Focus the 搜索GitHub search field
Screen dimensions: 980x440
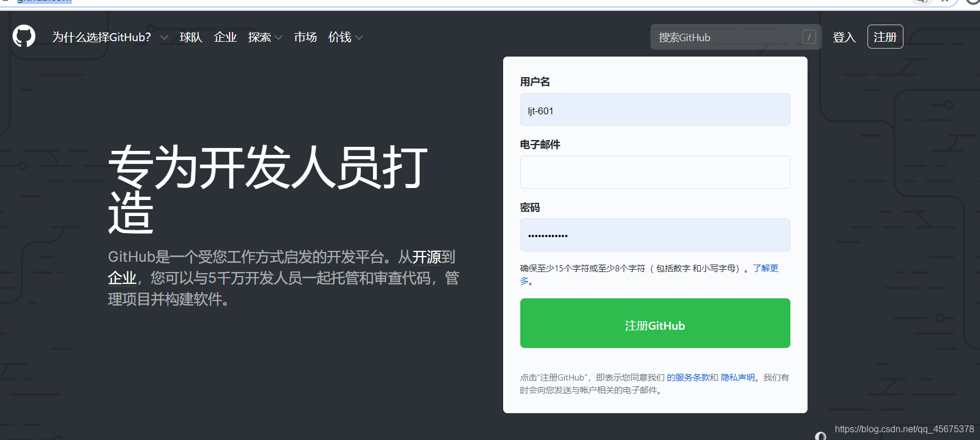(x=736, y=37)
